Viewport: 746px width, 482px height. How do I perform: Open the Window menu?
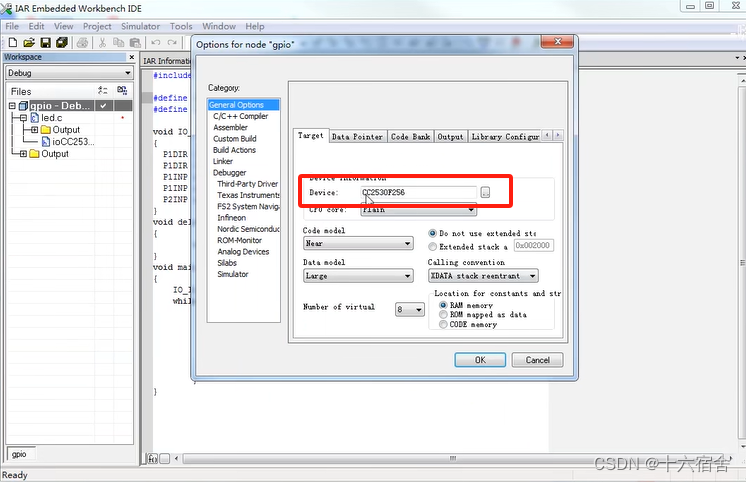pos(219,26)
